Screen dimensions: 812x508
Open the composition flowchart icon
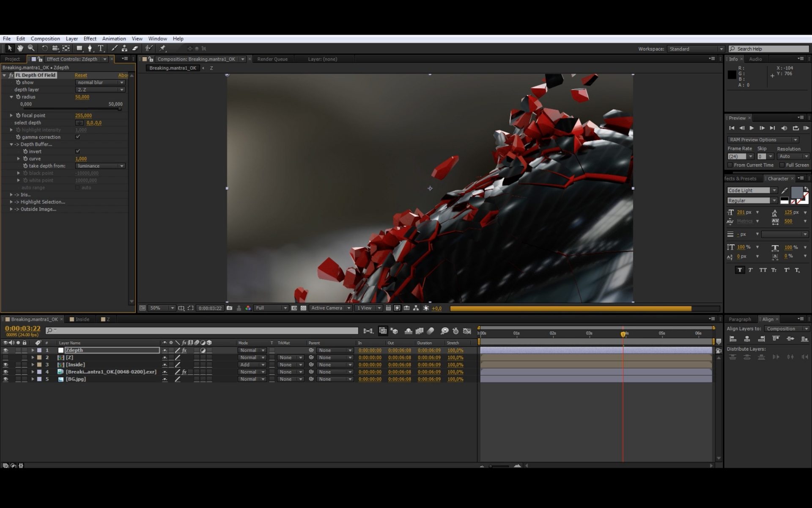click(x=416, y=308)
